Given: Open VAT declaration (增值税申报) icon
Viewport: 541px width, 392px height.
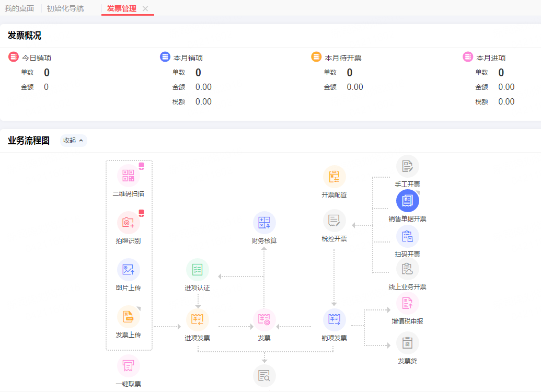Looking at the screenshot, I should click(x=408, y=304).
